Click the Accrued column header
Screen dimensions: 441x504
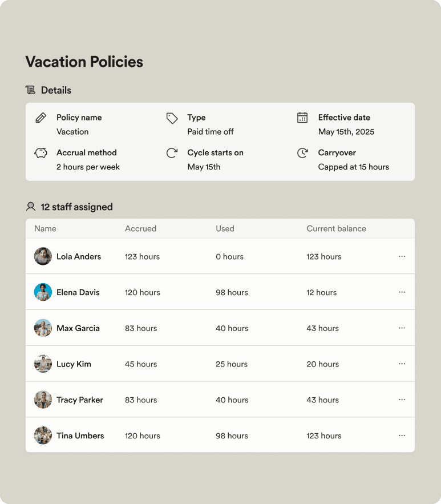tap(140, 228)
